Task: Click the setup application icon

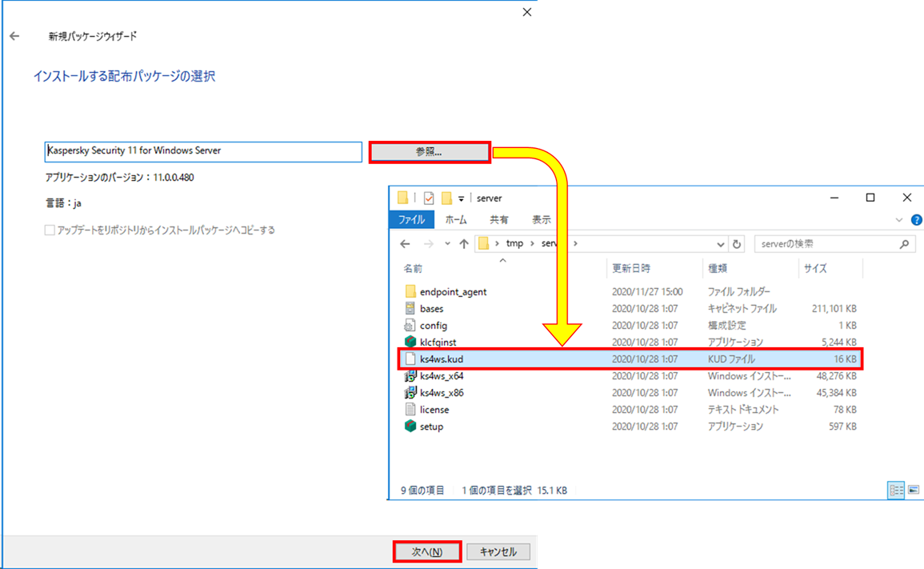Action: (410, 426)
